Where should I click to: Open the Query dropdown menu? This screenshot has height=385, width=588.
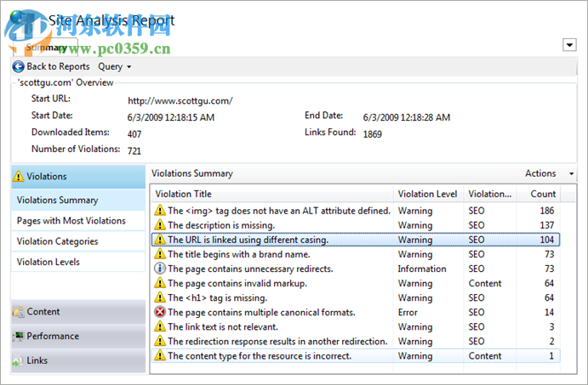click(114, 66)
